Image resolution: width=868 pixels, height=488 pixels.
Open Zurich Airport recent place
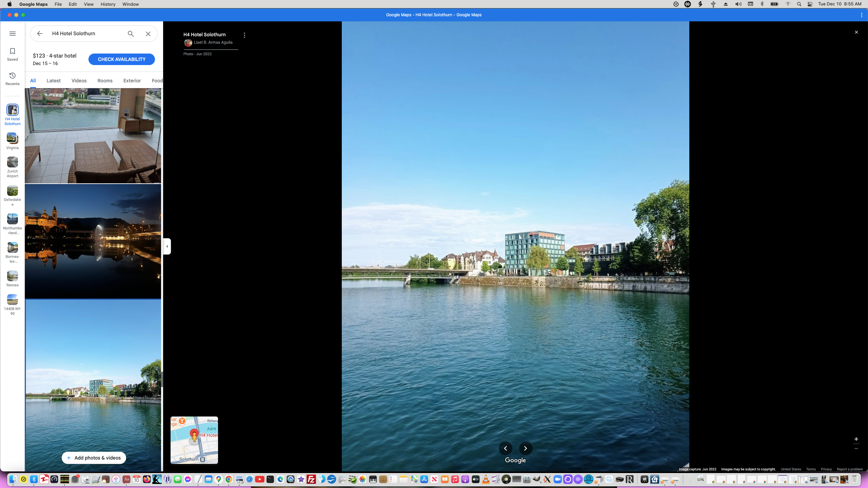pos(13,162)
